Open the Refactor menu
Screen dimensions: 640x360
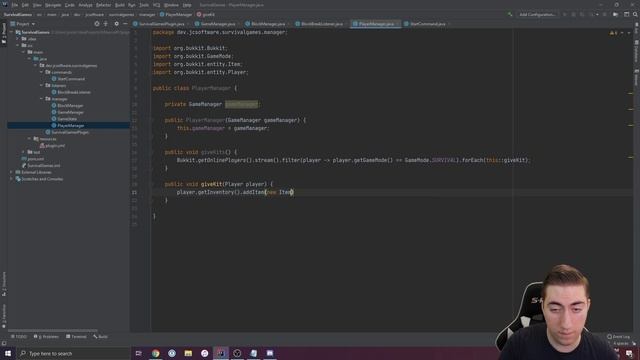point(104,5)
